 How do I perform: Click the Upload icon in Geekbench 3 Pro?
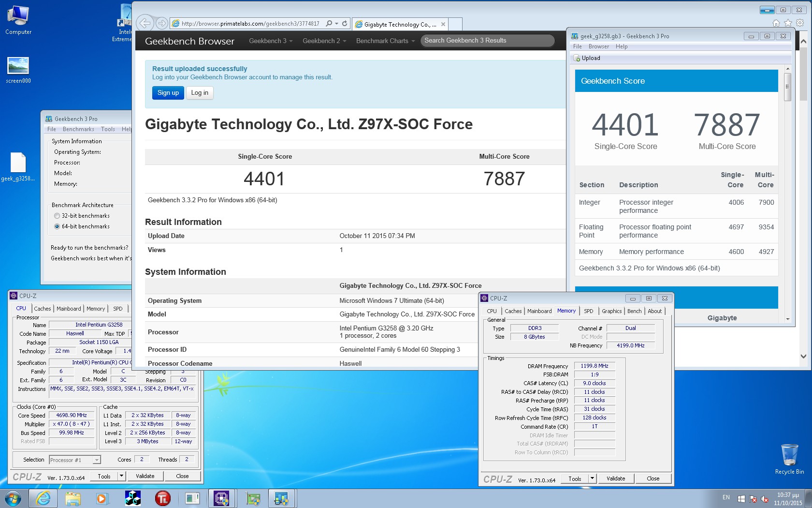pos(576,58)
